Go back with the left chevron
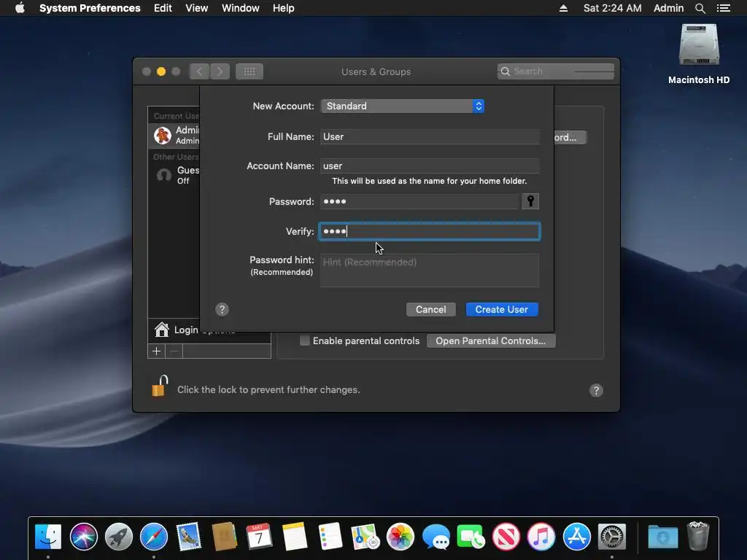 [x=199, y=71]
